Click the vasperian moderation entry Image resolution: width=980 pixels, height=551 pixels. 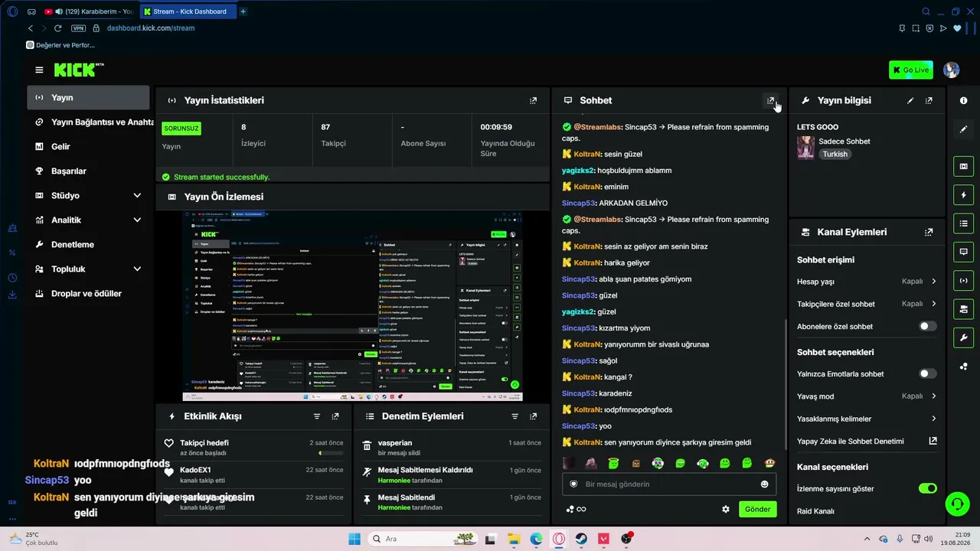[x=452, y=447]
